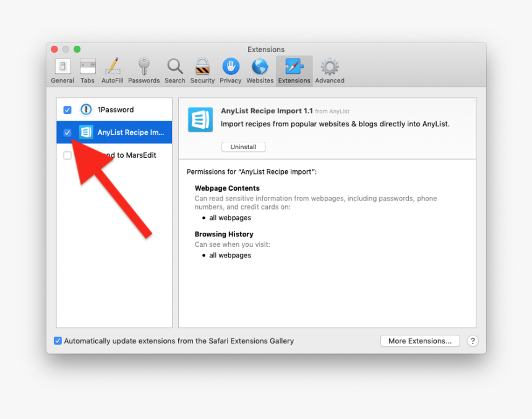Disable the 1Password extension checkbox
The height and width of the screenshot is (419, 532).
67,110
